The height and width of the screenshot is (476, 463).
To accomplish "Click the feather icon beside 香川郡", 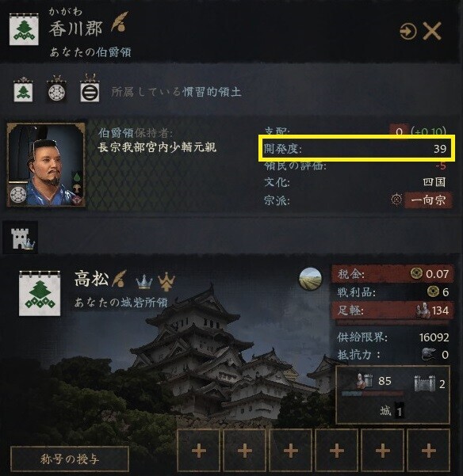I will tap(120, 22).
